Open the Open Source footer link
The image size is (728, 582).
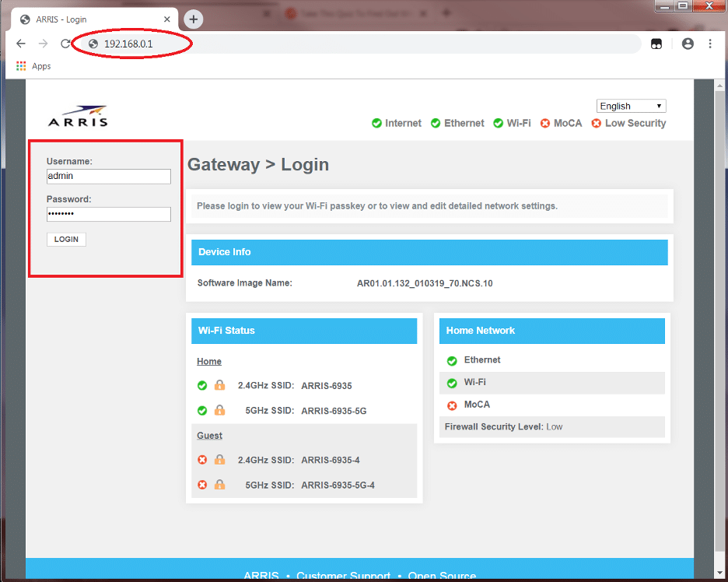click(x=442, y=575)
